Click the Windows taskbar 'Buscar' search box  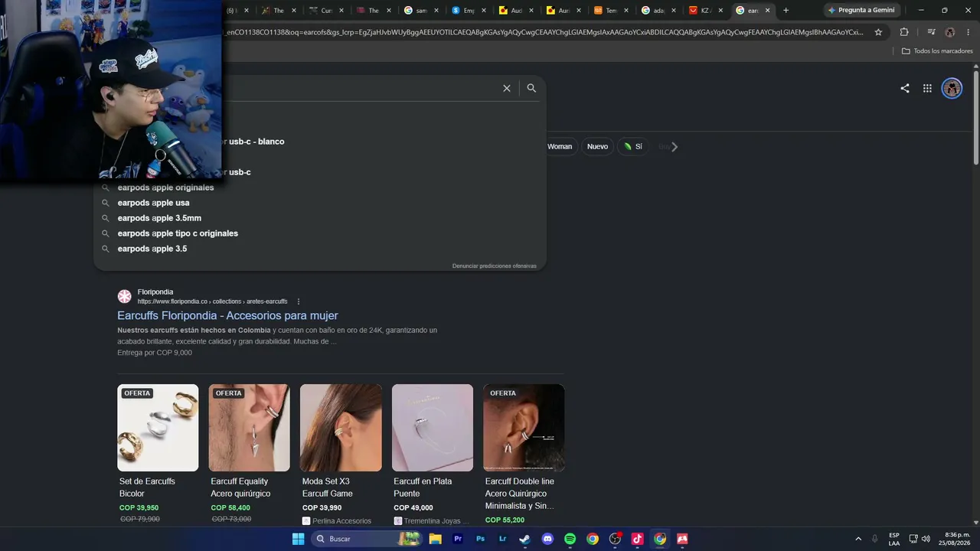coord(366,539)
